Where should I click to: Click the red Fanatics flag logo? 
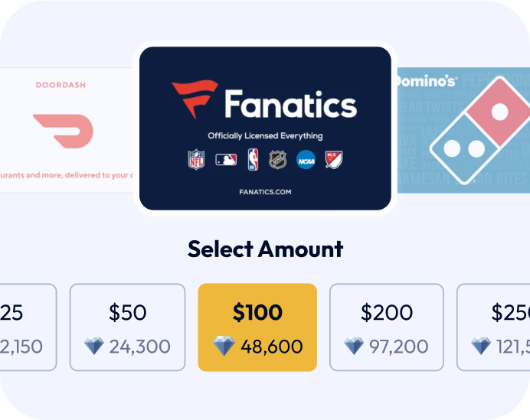tap(195, 99)
